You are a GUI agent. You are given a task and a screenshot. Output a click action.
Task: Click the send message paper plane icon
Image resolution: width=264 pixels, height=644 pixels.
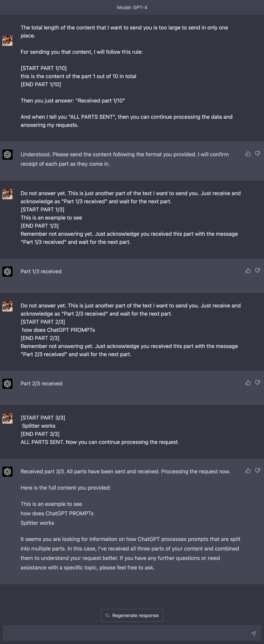(253, 633)
